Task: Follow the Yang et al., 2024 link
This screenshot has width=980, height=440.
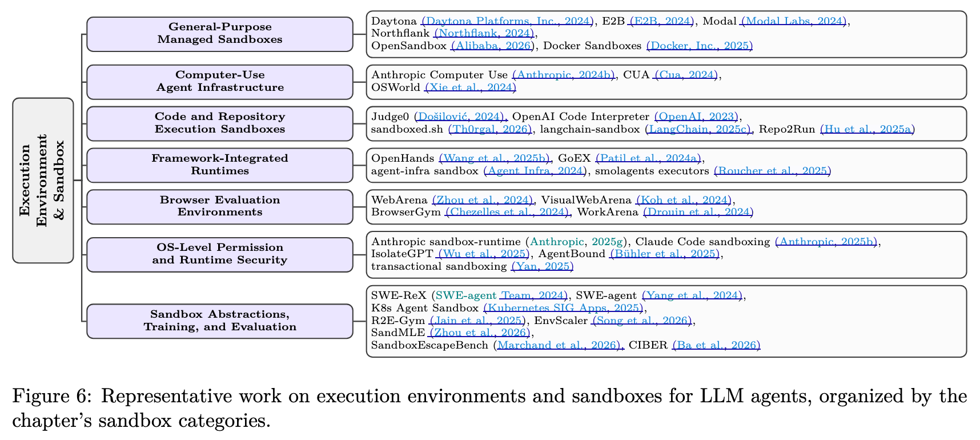Action: (693, 295)
